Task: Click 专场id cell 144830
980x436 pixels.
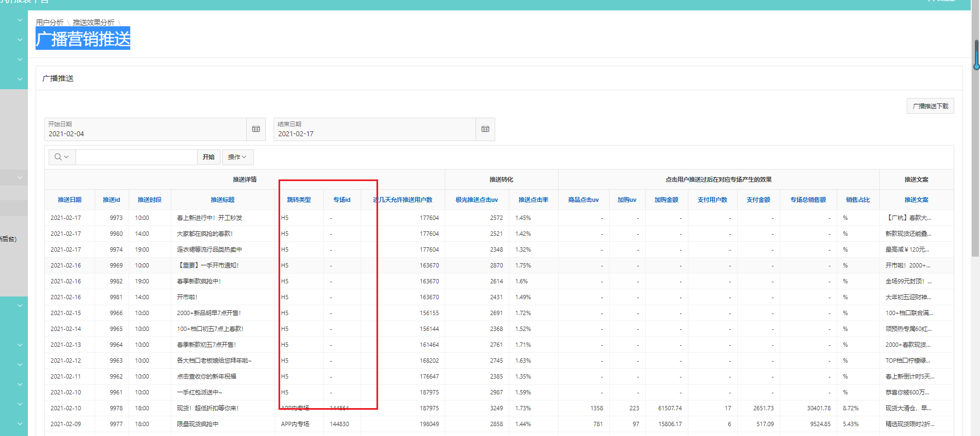Action: point(339,424)
